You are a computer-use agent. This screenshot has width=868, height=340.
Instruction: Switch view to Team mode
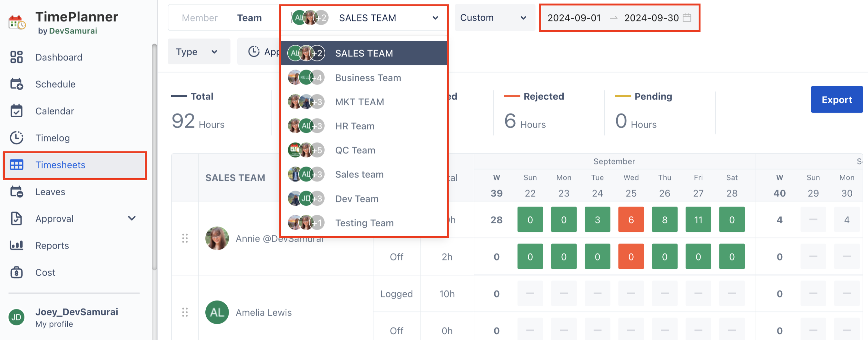tap(249, 18)
